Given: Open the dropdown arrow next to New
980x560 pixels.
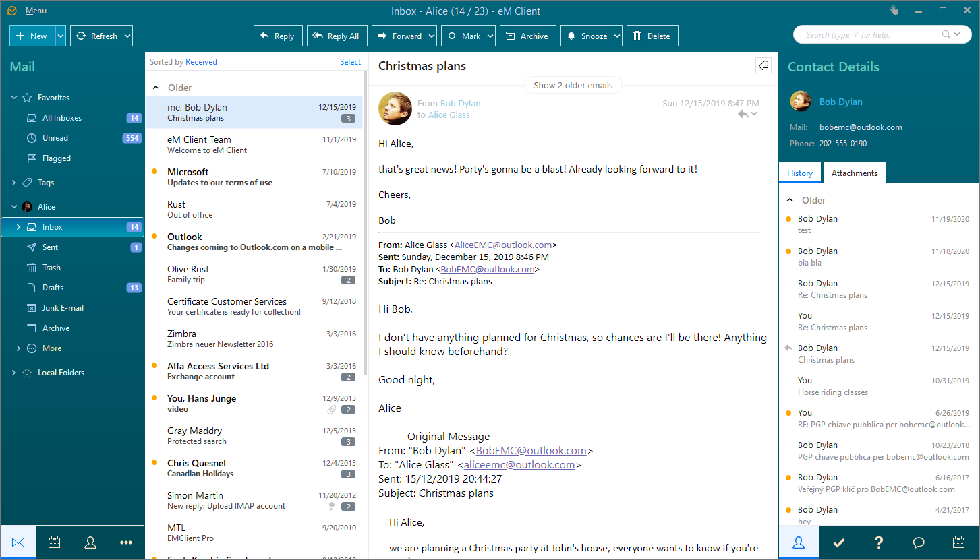Looking at the screenshot, I should click(x=61, y=36).
